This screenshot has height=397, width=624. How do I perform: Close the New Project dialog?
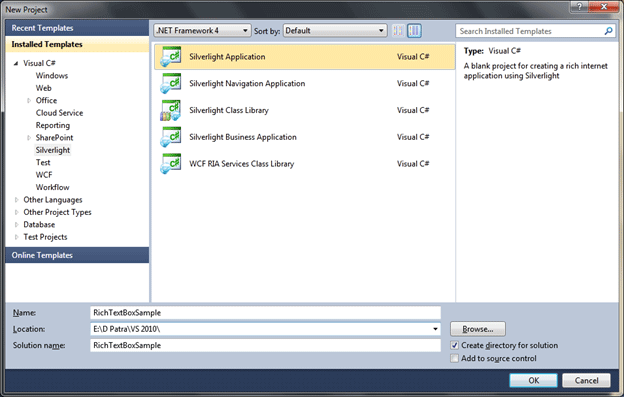(604, 6)
